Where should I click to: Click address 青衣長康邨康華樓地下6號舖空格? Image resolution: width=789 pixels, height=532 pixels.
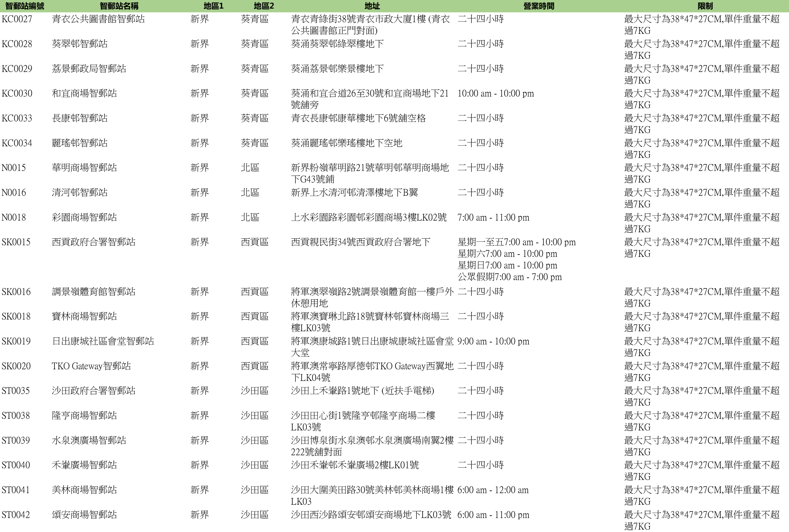pyautogui.click(x=358, y=118)
